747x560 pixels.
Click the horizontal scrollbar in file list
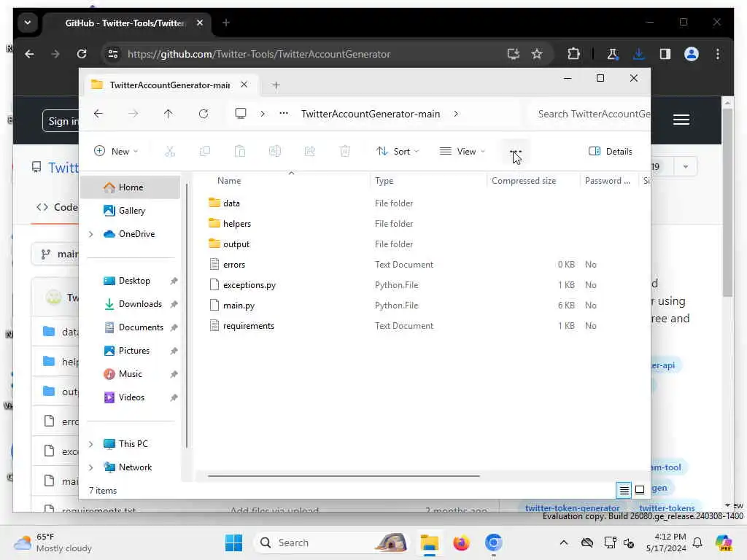point(344,475)
